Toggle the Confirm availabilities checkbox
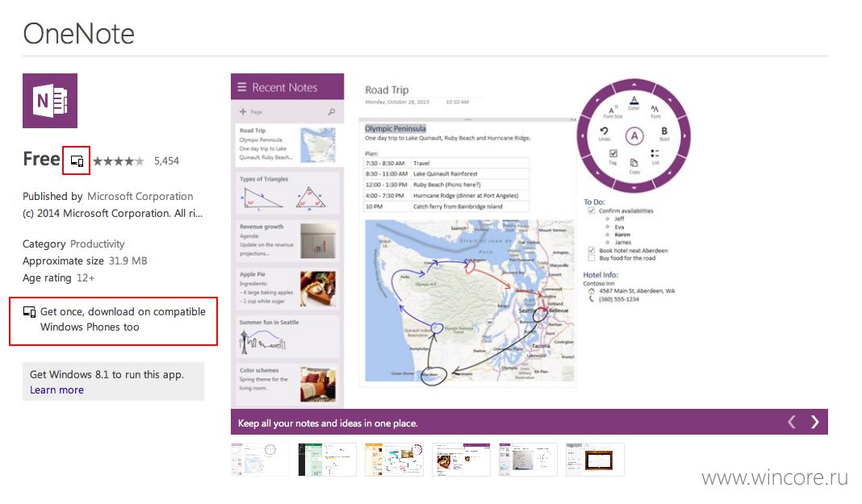The height and width of the screenshot is (504, 862). click(x=592, y=210)
